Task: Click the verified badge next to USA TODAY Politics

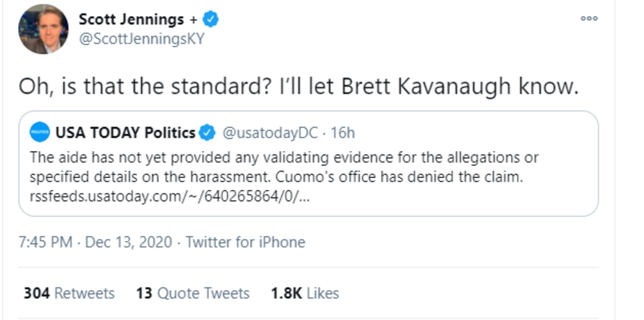Action: [x=207, y=132]
